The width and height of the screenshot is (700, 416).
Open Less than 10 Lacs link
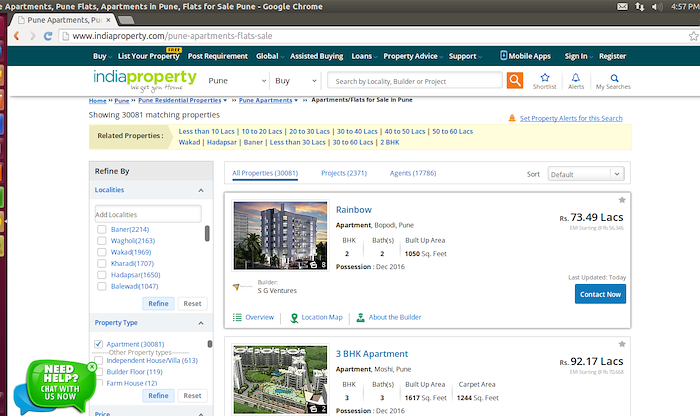206,131
